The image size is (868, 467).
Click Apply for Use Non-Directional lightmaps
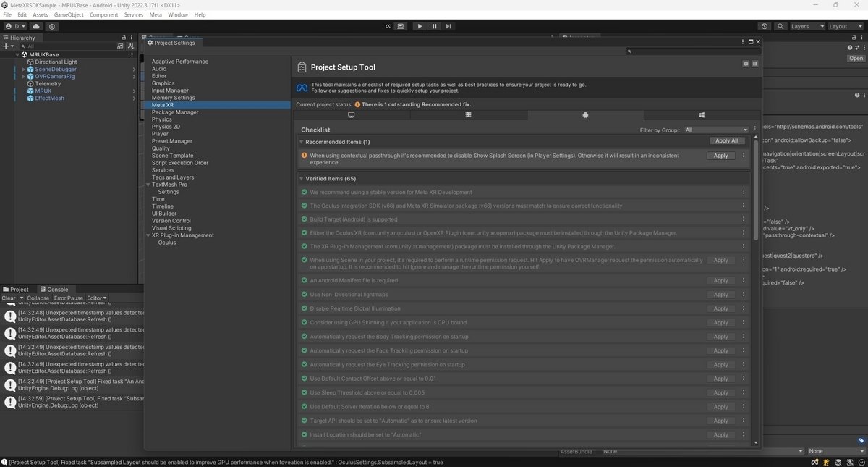(x=721, y=295)
